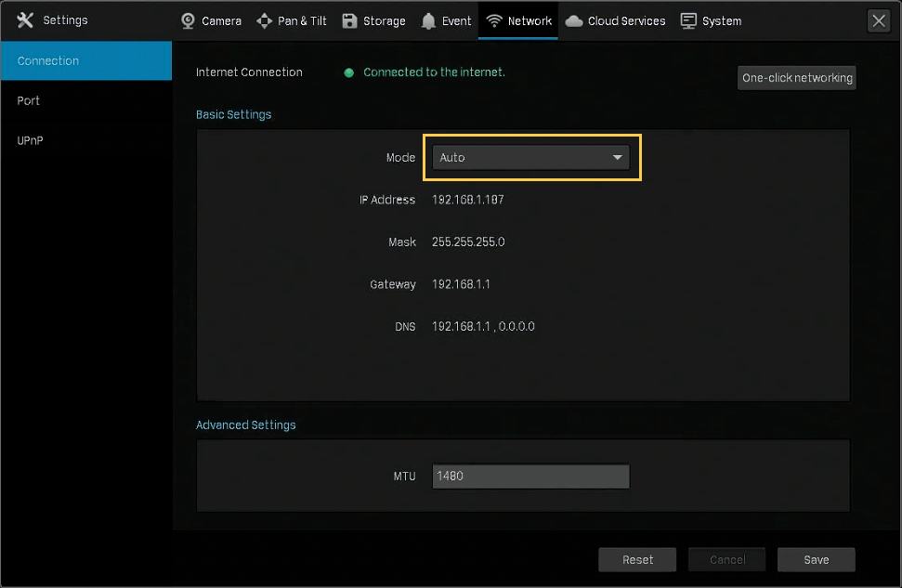
Task: Click the Storage floppy disk icon
Action: pos(349,20)
